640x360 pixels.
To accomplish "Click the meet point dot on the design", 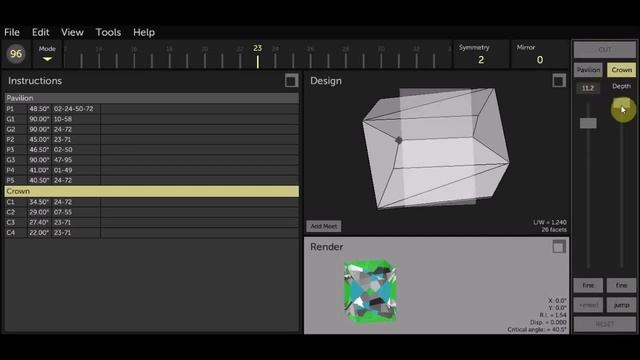I will (399, 140).
